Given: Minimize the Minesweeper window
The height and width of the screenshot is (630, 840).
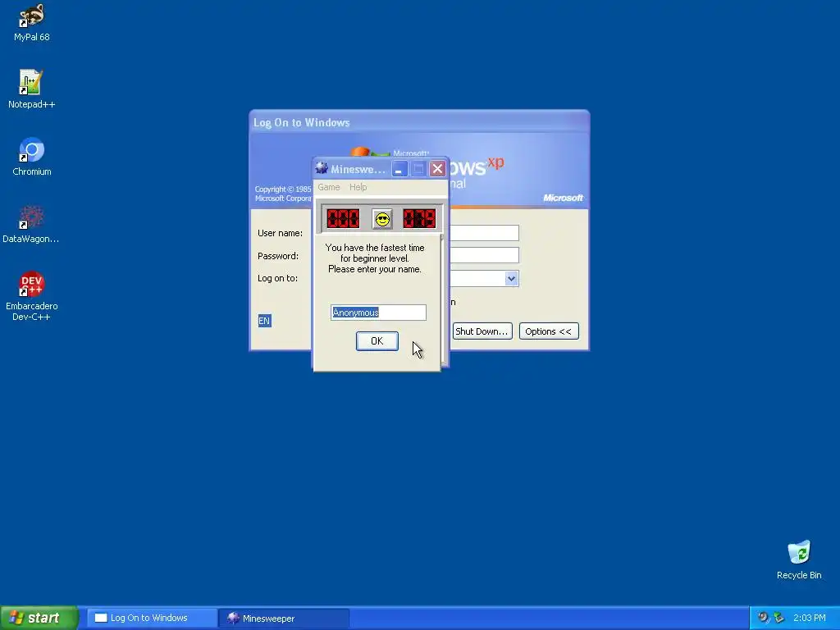Looking at the screenshot, I should [399, 169].
